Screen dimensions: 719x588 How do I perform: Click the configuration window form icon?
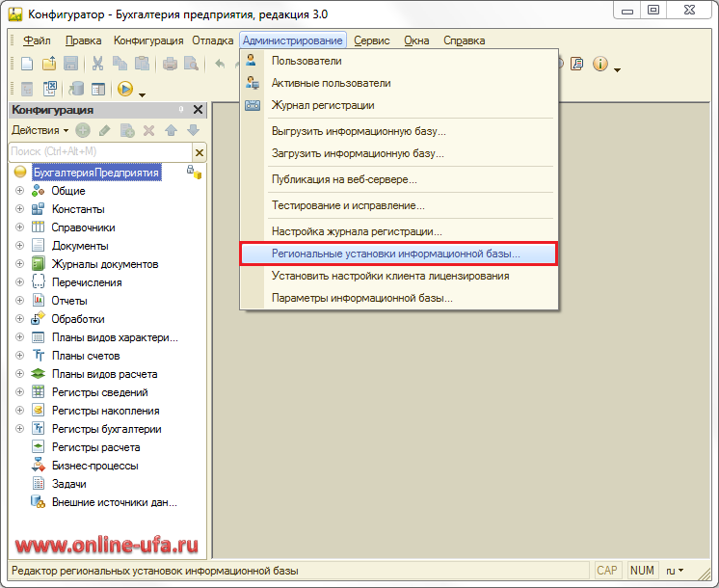pyautogui.click(x=98, y=89)
